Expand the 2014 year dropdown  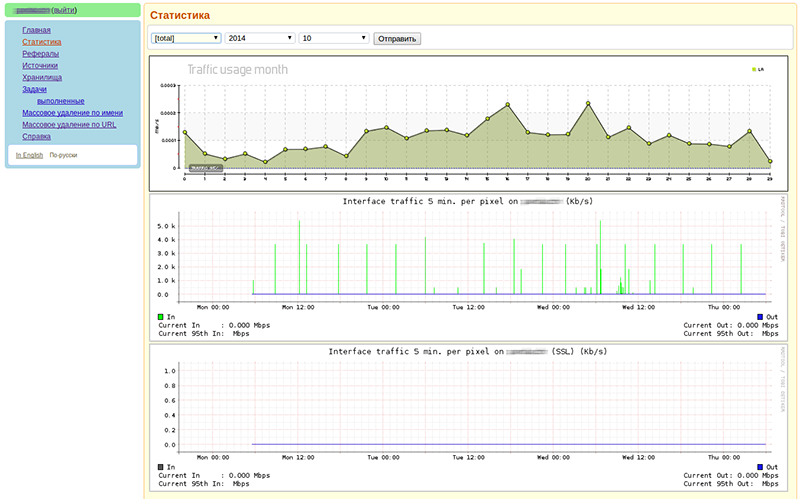pos(260,38)
